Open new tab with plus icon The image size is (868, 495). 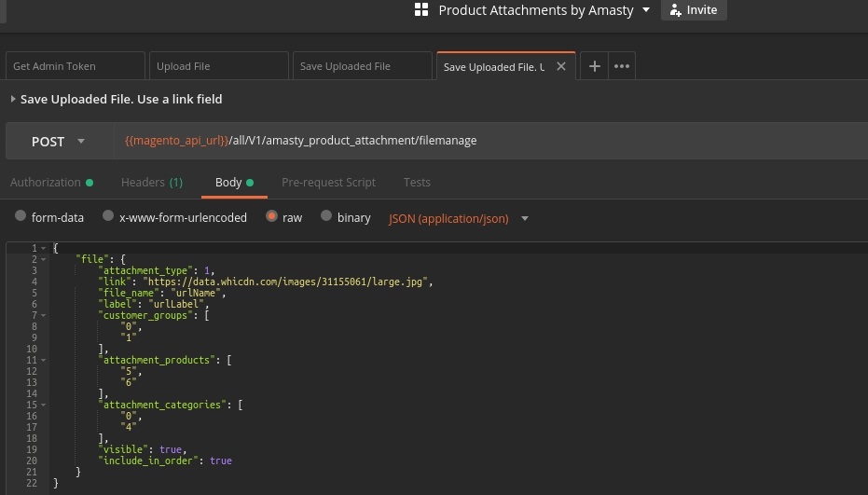pyautogui.click(x=594, y=66)
